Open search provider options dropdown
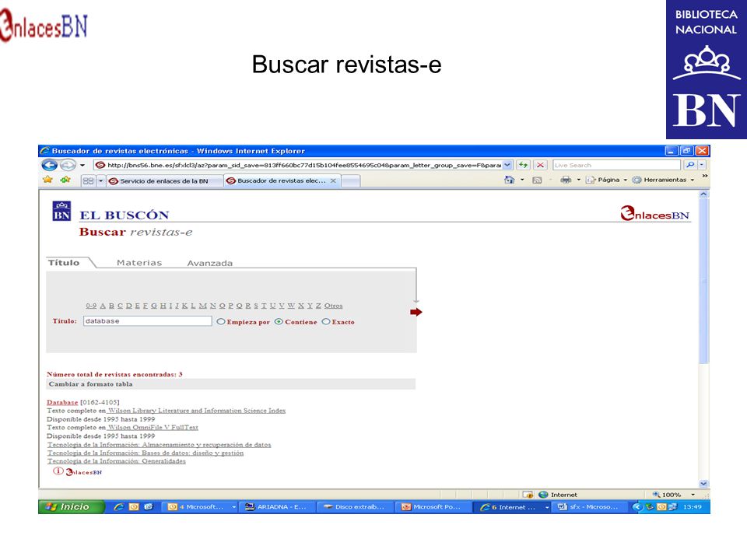 [702, 165]
